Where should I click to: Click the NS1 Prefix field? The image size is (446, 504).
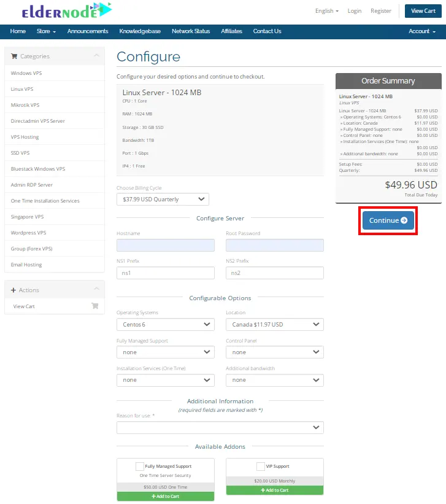(166, 273)
